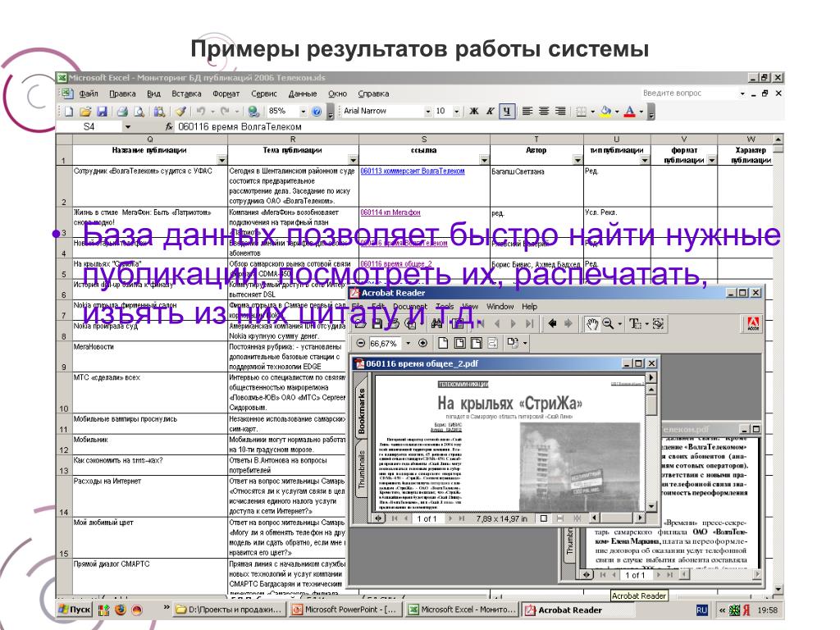Viewport: 840px width, 630px height.
Task: Open the Данные menu in Excel
Action: 303,94
